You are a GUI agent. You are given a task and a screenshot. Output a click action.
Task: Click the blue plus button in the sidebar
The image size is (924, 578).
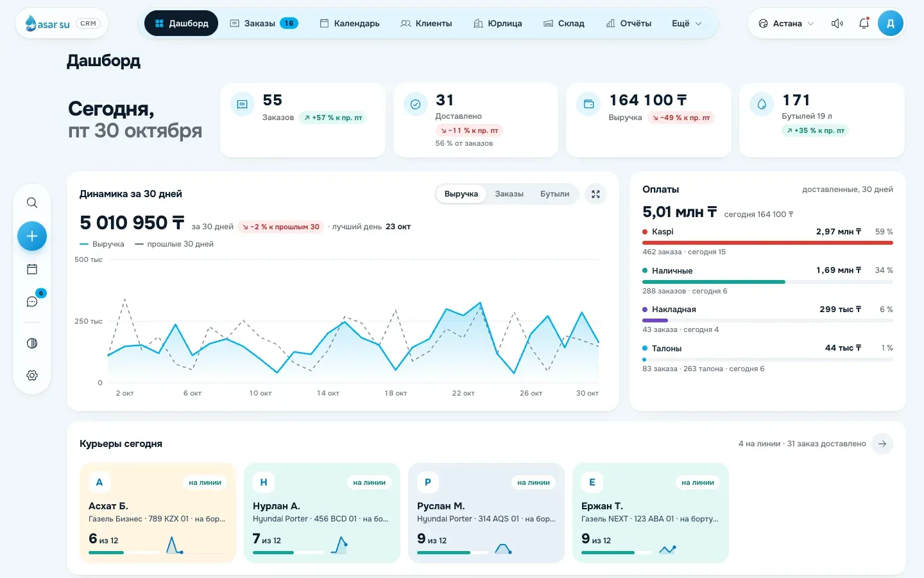[32, 236]
